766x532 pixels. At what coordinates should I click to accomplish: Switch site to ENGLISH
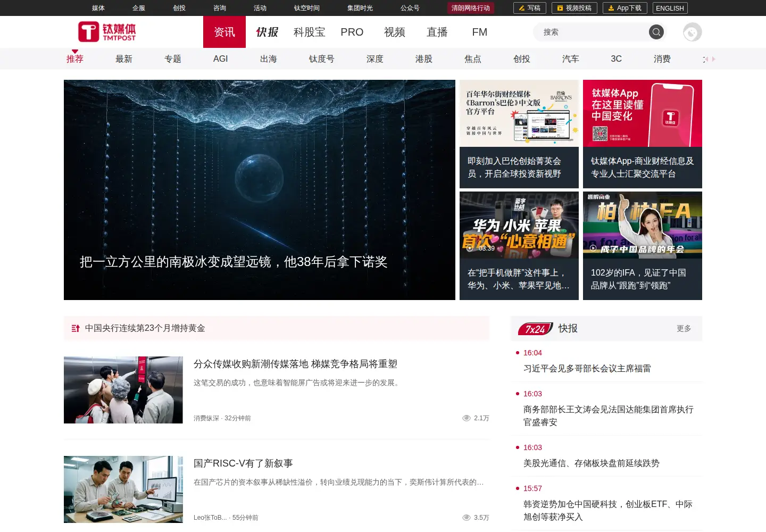(x=670, y=8)
